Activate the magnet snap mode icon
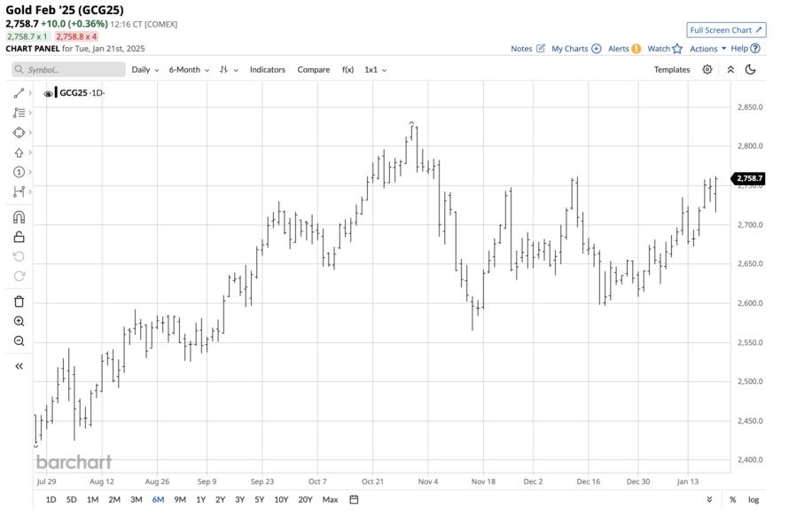 click(x=19, y=217)
